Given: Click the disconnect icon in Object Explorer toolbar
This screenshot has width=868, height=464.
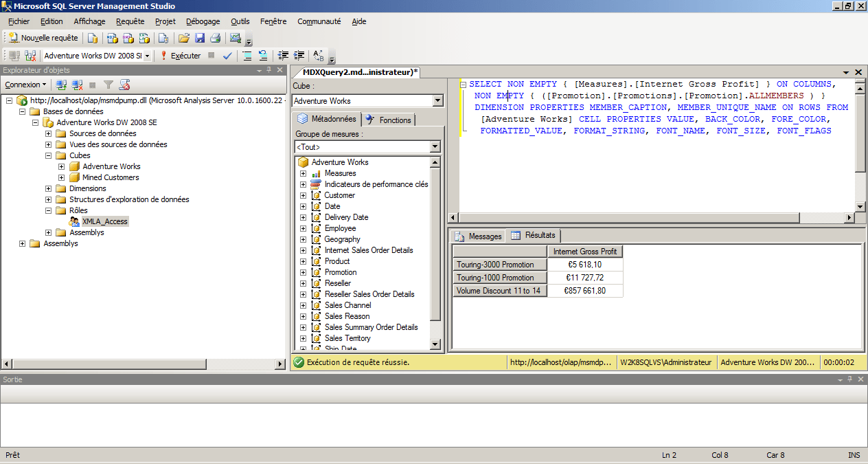Looking at the screenshot, I should tap(78, 85).
